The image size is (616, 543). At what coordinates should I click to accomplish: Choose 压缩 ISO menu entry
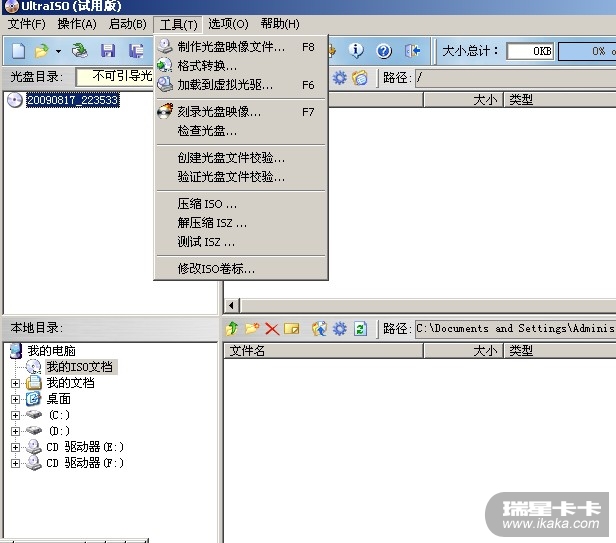pos(241,204)
